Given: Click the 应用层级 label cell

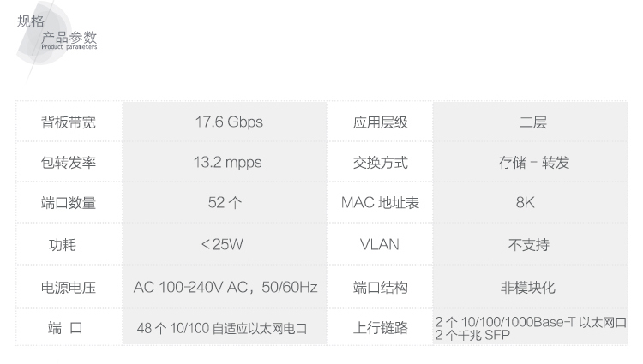Looking at the screenshot, I should [x=380, y=122].
